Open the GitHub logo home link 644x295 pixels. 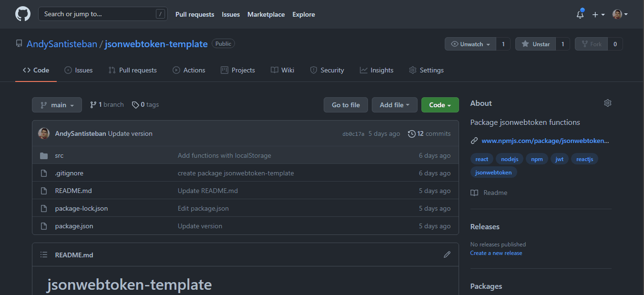point(23,14)
